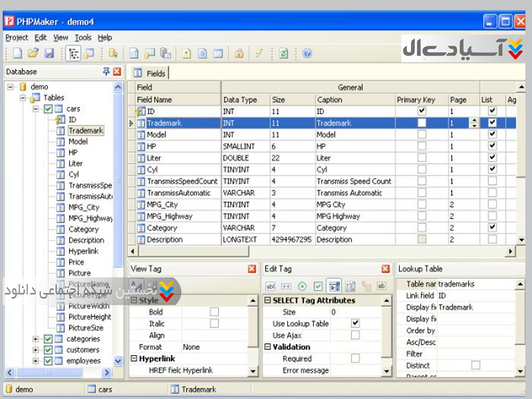Select the radio button Edit Tag icon

point(303,286)
